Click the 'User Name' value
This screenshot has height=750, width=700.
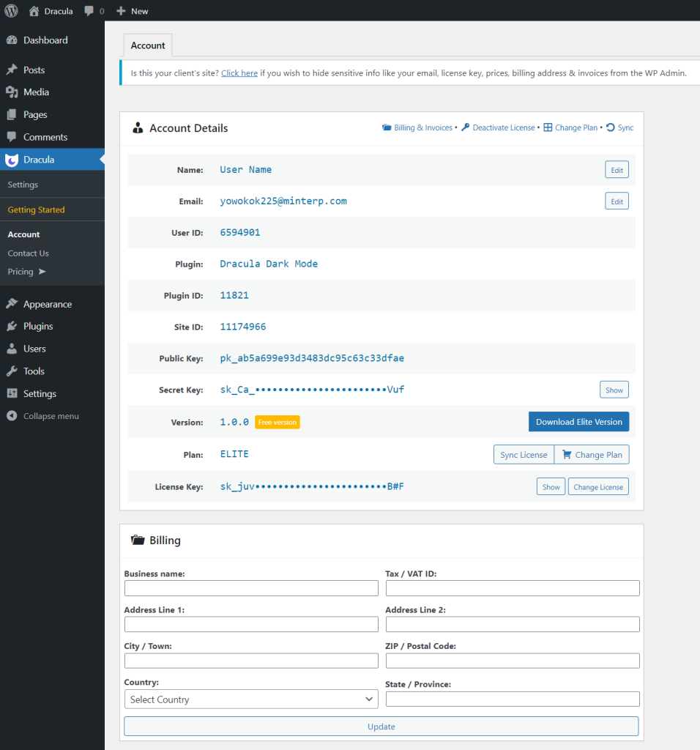[246, 170]
